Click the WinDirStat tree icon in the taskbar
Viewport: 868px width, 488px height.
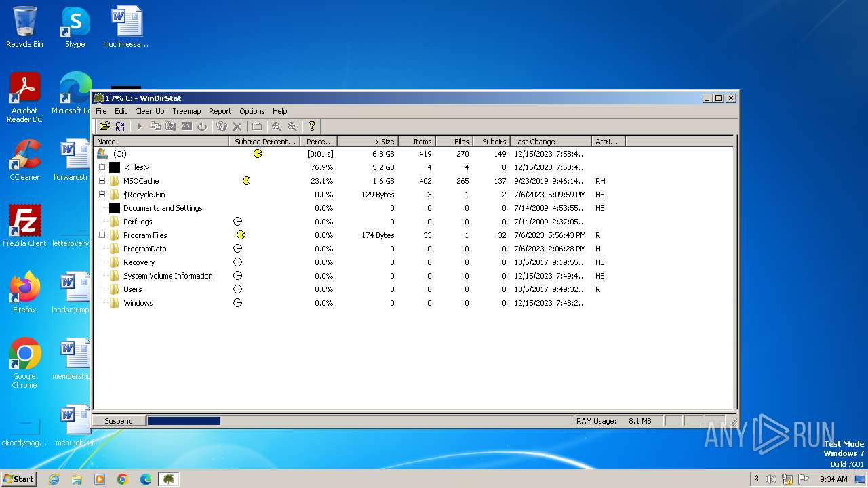tap(168, 479)
